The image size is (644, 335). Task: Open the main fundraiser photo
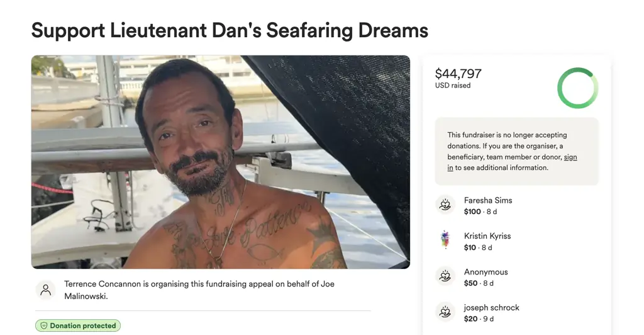coord(221,162)
